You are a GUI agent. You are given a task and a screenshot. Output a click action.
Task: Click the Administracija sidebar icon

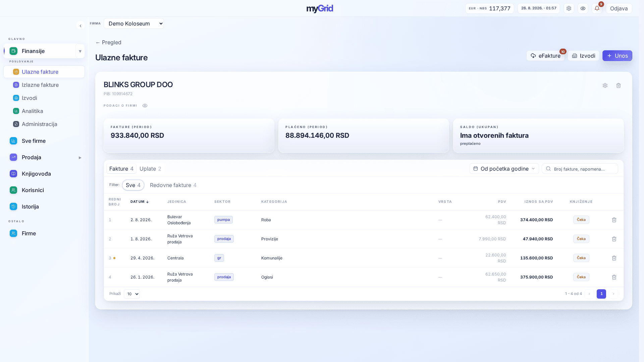click(16, 124)
